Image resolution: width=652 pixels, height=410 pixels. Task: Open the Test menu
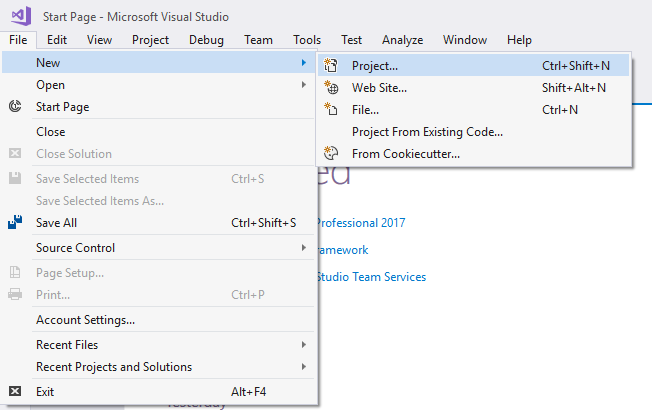tap(351, 40)
